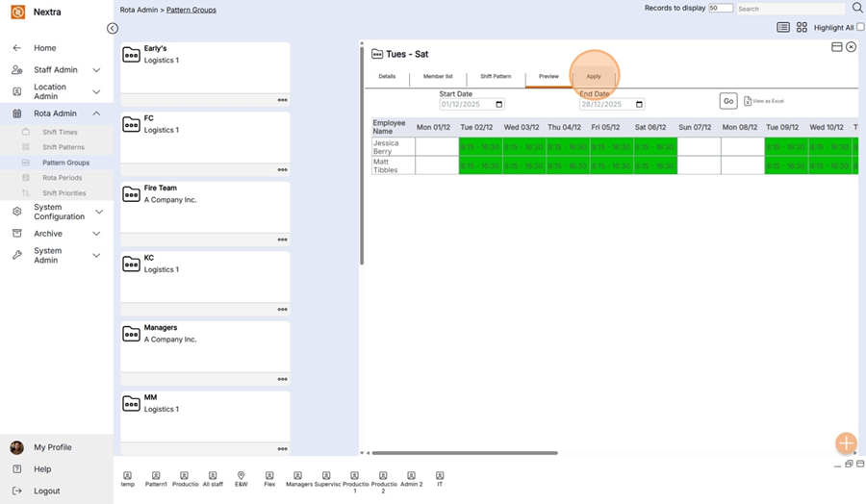This screenshot has height=504, width=866.
Task: Open the Managers card three-dot menu
Action: (282, 379)
